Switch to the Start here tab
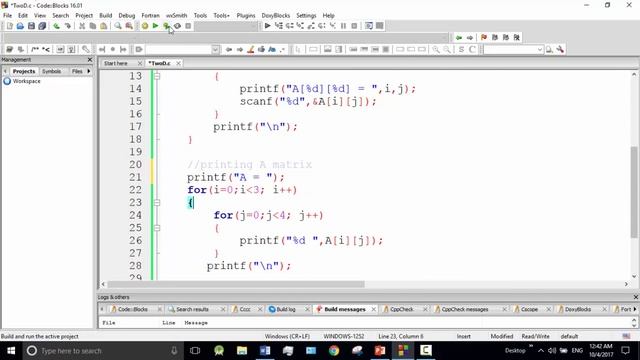The image size is (640, 360). (x=116, y=63)
